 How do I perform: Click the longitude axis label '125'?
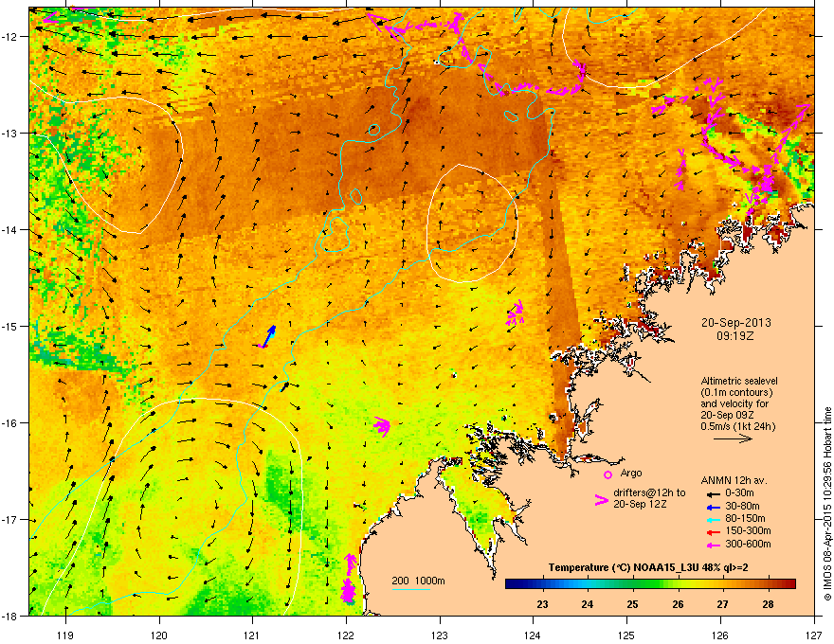point(627,635)
